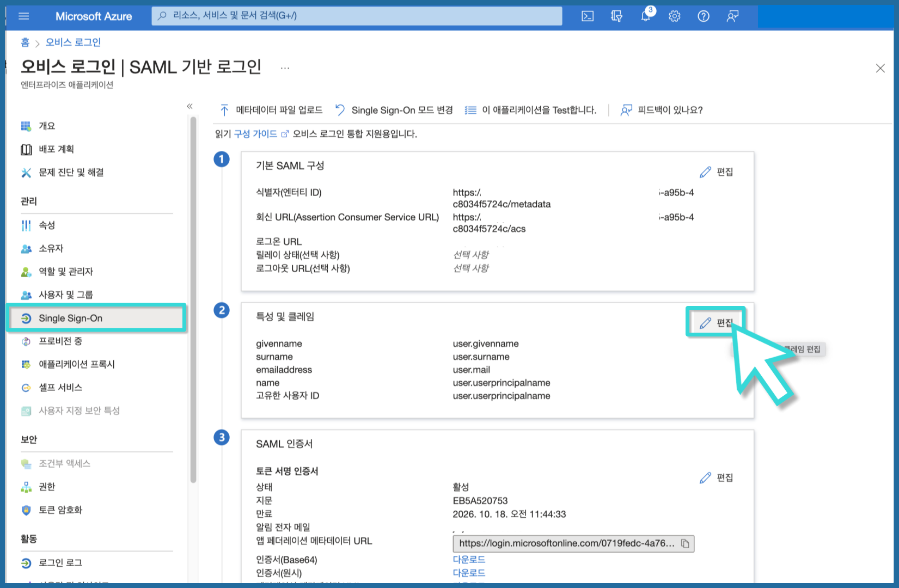
Task: Click the 로그아웃 URL(선택 사항) label
Action: point(303,268)
